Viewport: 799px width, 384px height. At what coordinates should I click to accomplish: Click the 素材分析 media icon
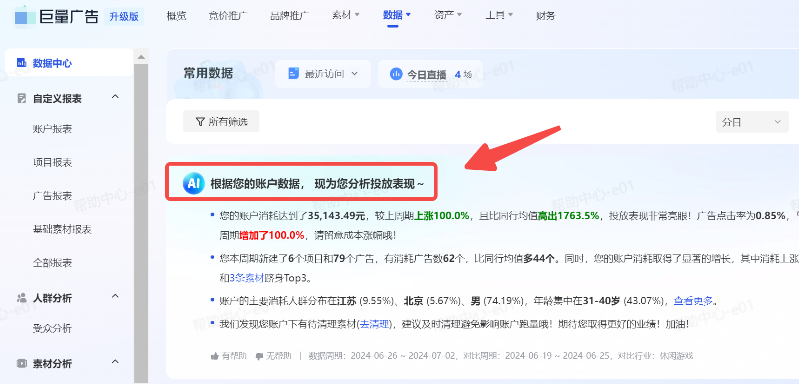[x=21, y=364]
